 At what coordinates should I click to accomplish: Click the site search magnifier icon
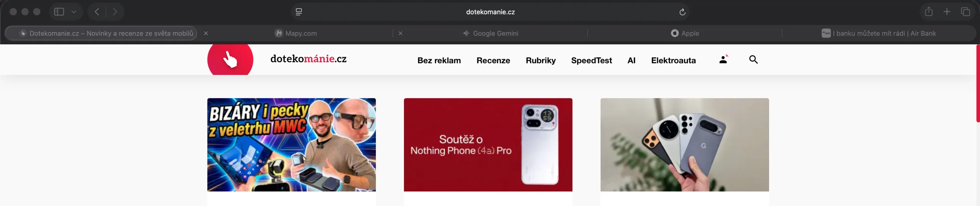click(753, 59)
